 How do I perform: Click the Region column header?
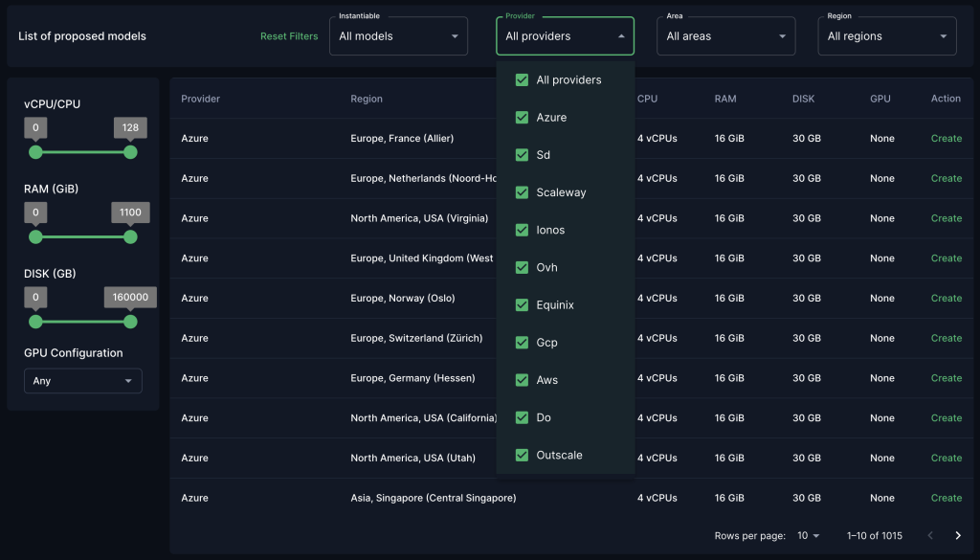pos(365,99)
